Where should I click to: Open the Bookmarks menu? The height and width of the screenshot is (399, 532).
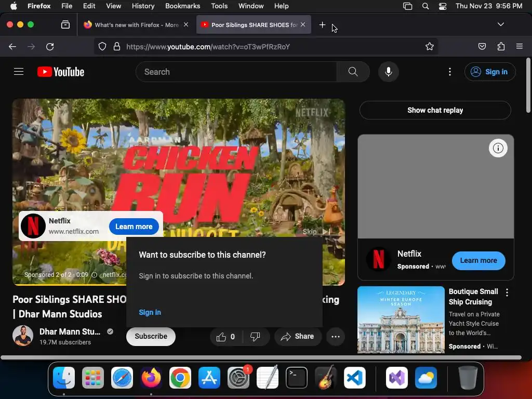(x=182, y=6)
